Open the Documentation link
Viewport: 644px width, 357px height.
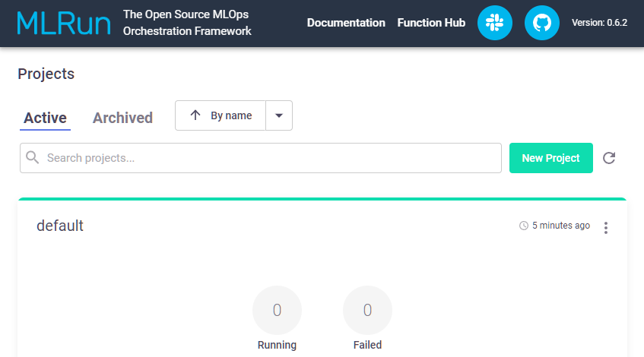click(346, 23)
